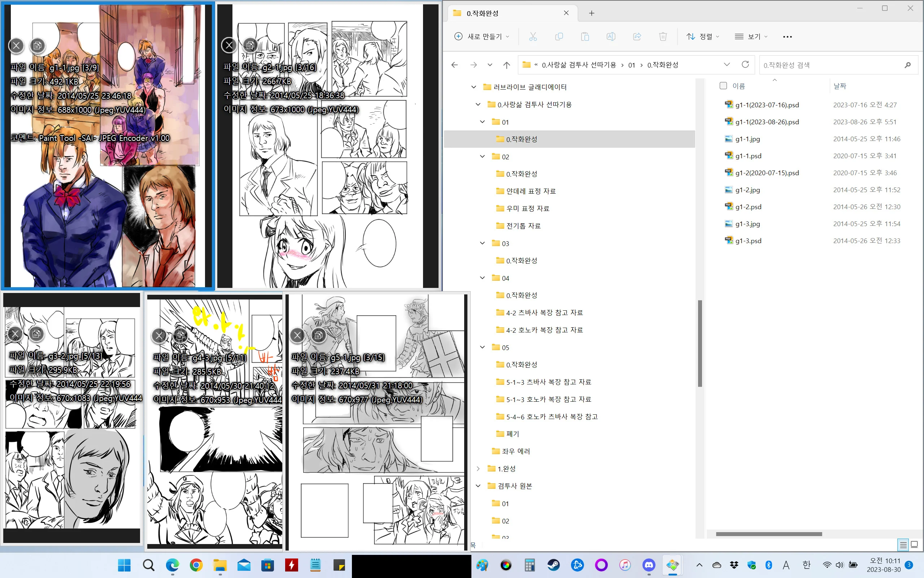Open the 새로 만들기 (New) menu

(x=482, y=36)
